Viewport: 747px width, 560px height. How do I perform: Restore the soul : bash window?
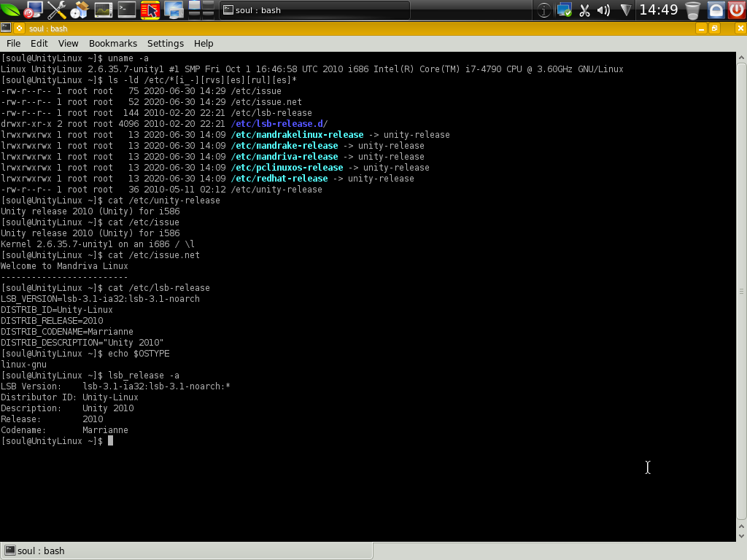click(715, 28)
